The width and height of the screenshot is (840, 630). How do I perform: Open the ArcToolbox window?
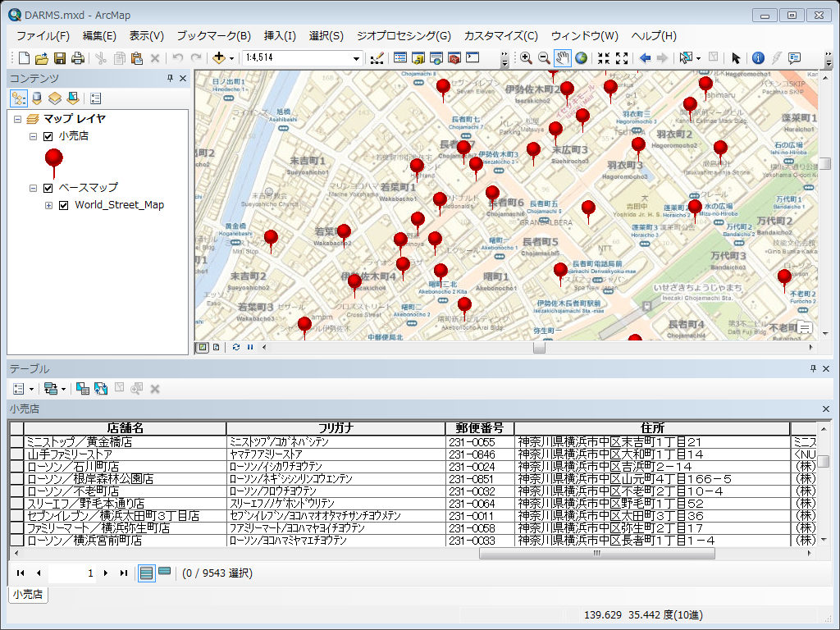coord(454,58)
